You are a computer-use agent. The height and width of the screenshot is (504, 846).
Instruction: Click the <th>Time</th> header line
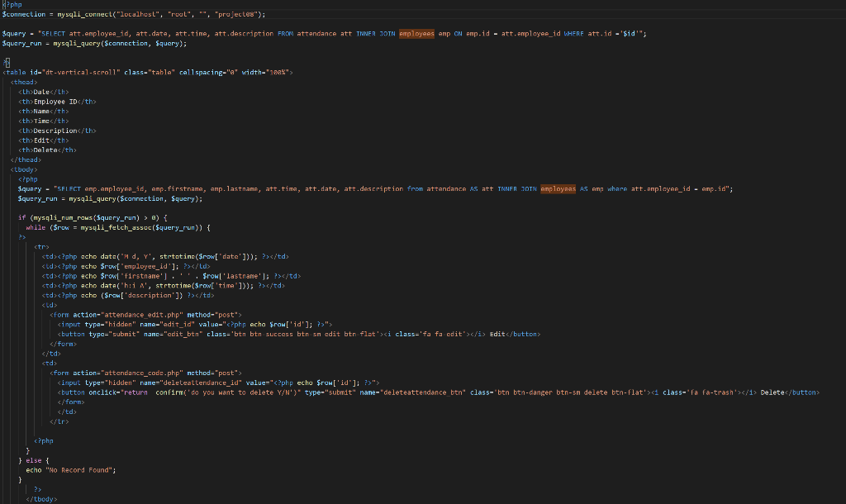click(44, 121)
